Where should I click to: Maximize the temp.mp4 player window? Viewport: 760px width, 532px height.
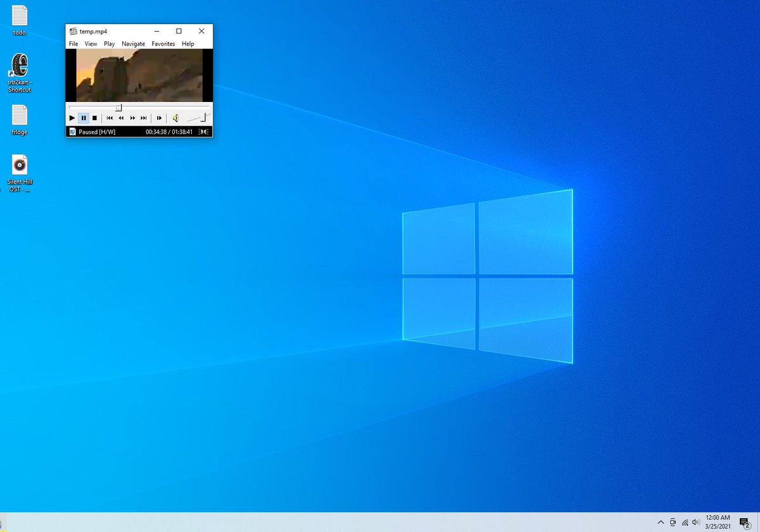[x=179, y=31]
